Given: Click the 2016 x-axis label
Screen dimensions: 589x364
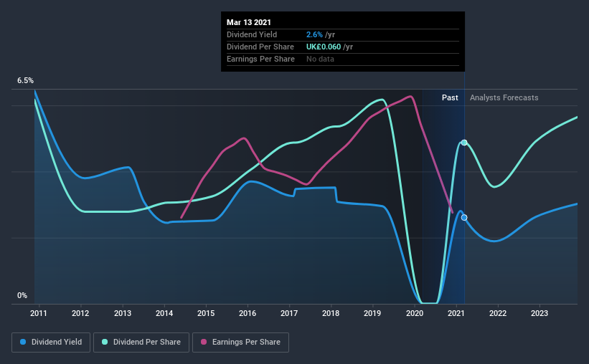Looking at the screenshot, I should [248, 313].
